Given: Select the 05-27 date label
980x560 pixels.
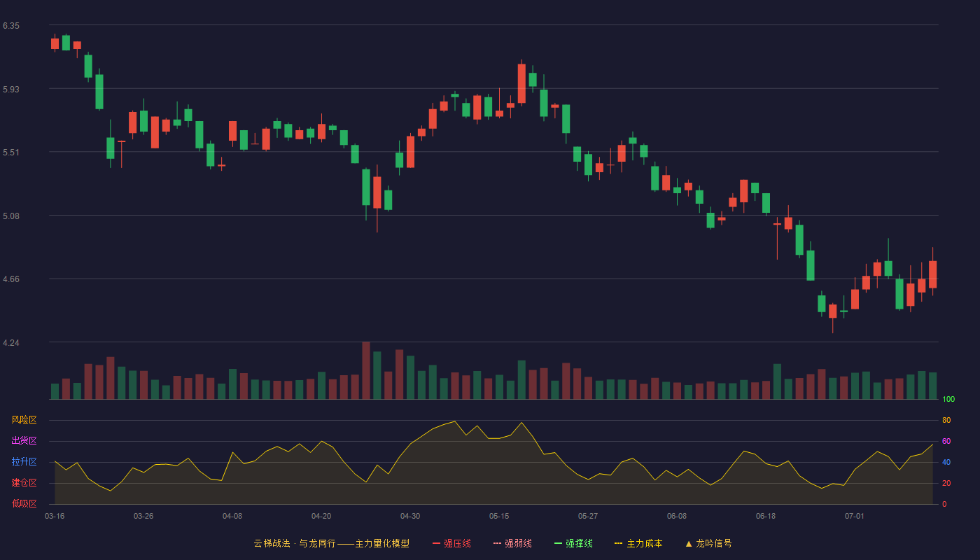Looking at the screenshot, I should [588, 516].
